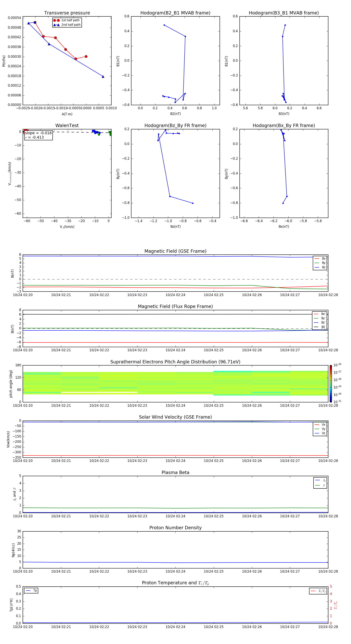Image resolution: width=351 pixels, height=644 pixels.
Task: Click the lowest blue triangle marker in Transverse pressure
Action: click(x=103, y=77)
